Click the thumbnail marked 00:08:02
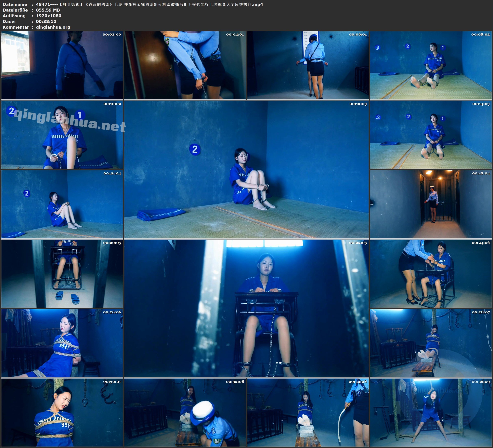The image size is (493, 448). pyautogui.click(x=431, y=65)
